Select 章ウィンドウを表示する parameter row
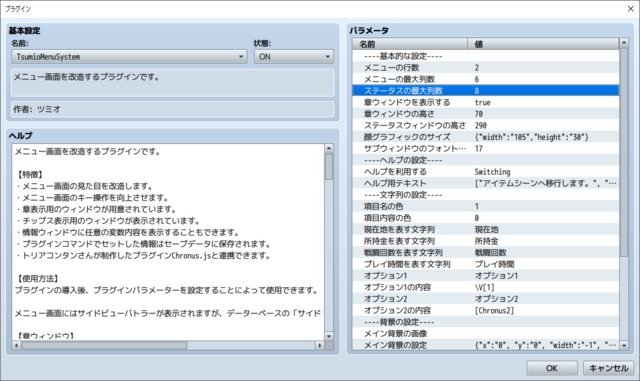 point(486,102)
